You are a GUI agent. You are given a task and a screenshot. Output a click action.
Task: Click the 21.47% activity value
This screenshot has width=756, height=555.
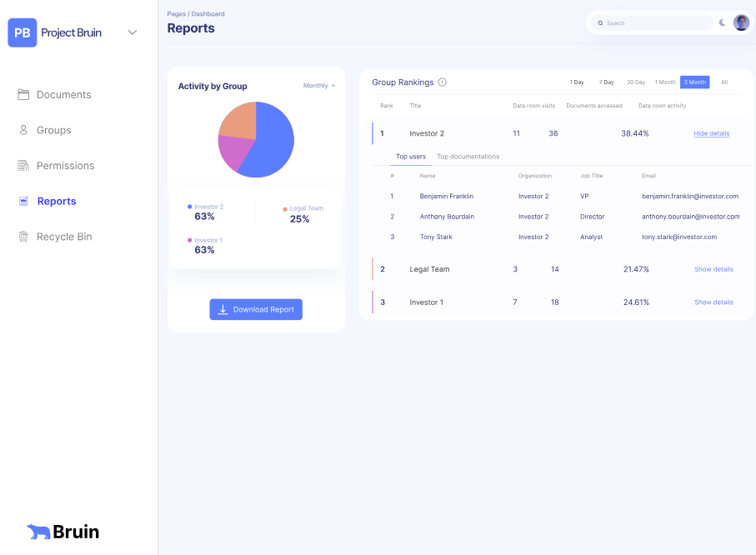coord(636,269)
